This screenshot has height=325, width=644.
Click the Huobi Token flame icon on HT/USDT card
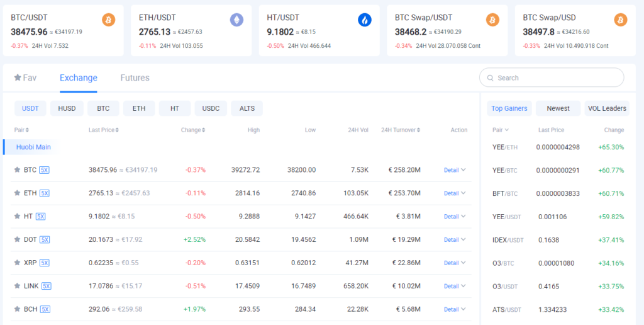pos(365,20)
